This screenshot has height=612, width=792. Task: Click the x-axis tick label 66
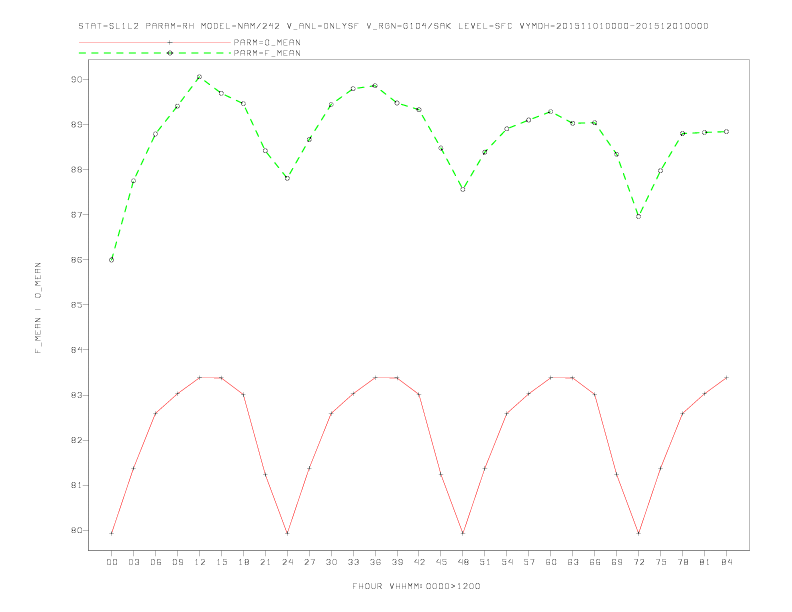click(595, 562)
